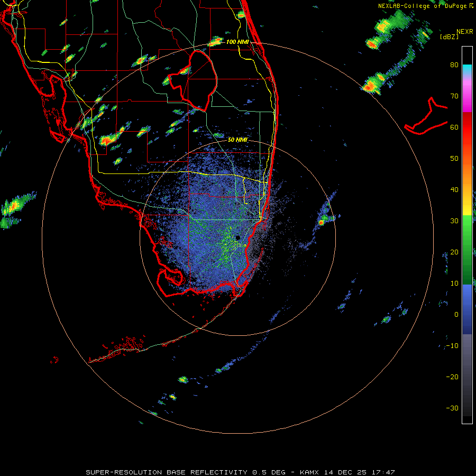Screen dimensions: 476x476
Task: Click the 100 NMI range ring label
Action: tap(237, 42)
